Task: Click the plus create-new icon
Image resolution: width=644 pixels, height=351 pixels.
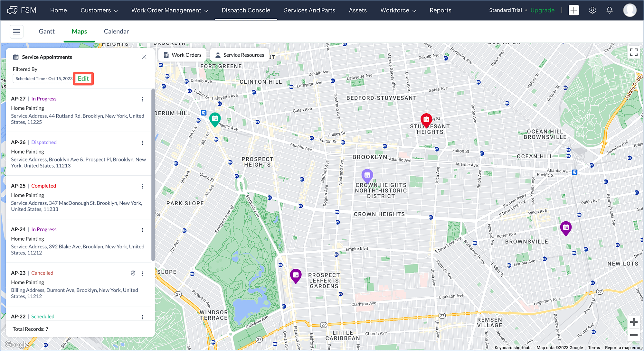Action: pos(573,10)
